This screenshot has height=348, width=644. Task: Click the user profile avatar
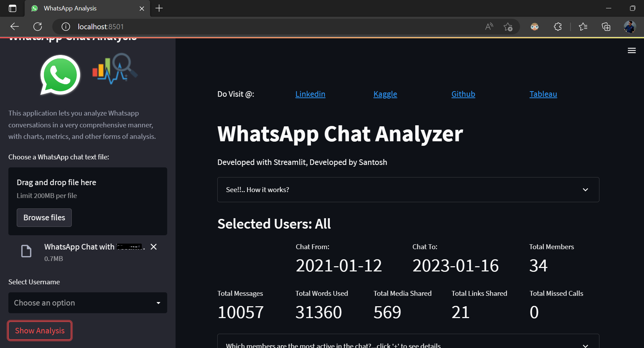[x=630, y=26]
